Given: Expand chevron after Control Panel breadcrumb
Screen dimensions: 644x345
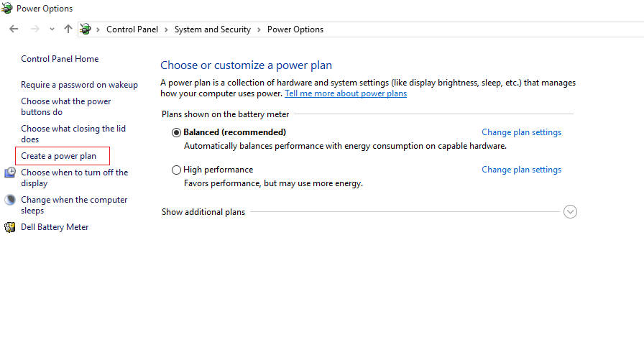Looking at the screenshot, I should coord(166,29).
